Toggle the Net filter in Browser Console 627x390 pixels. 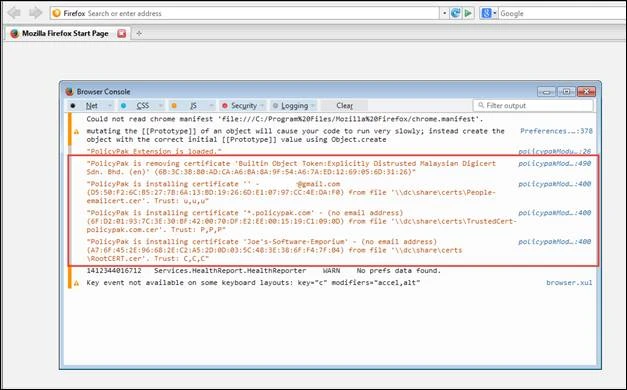(92, 106)
